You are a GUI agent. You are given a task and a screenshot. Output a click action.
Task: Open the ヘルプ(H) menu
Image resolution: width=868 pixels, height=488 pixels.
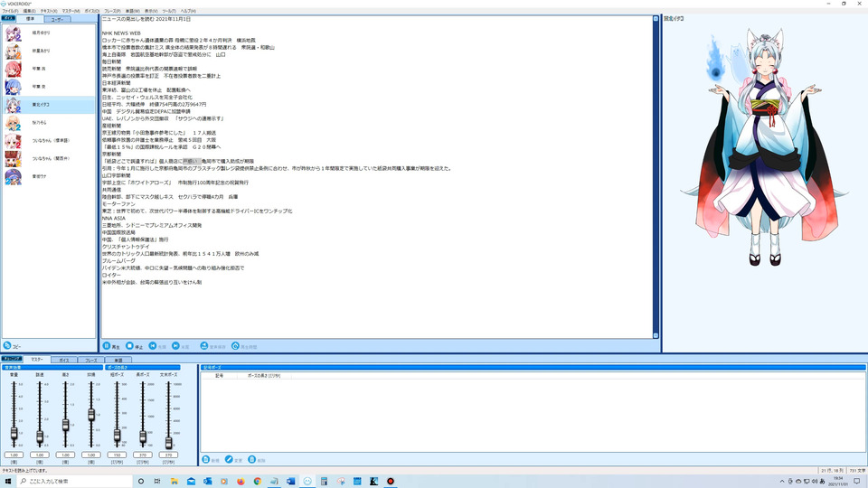click(x=188, y=11)
